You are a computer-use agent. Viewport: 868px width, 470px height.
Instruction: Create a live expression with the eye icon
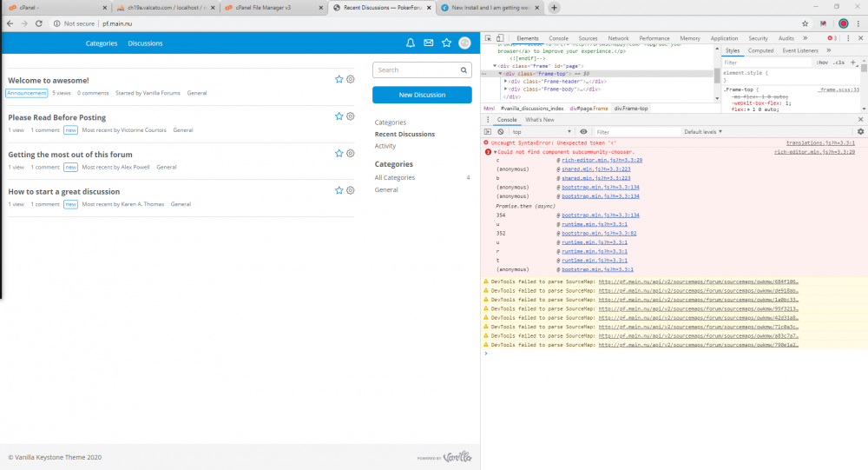pyautogui.click(x=583, y=132)
